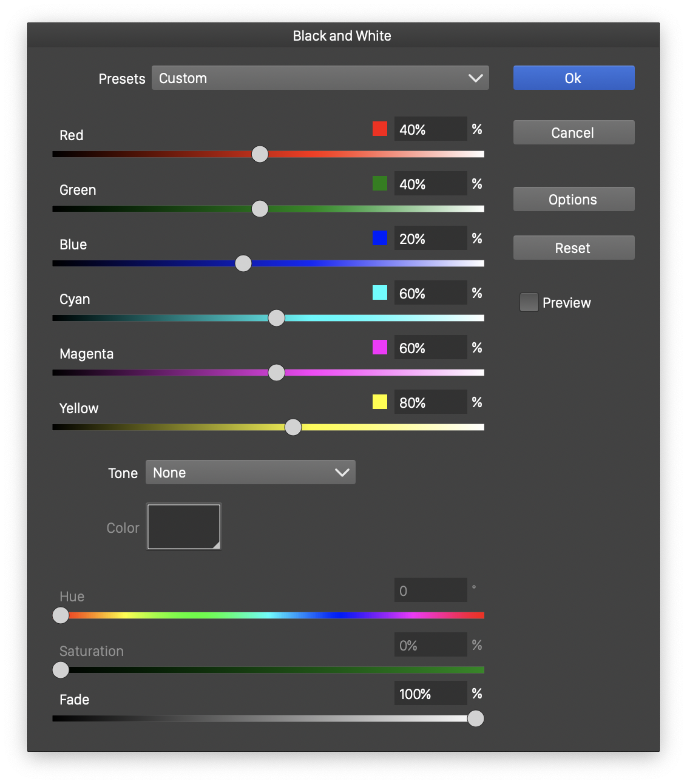This screenshot has height=784, width=687.
Task: Select the Red percentage input field
Action: (430, 129)
